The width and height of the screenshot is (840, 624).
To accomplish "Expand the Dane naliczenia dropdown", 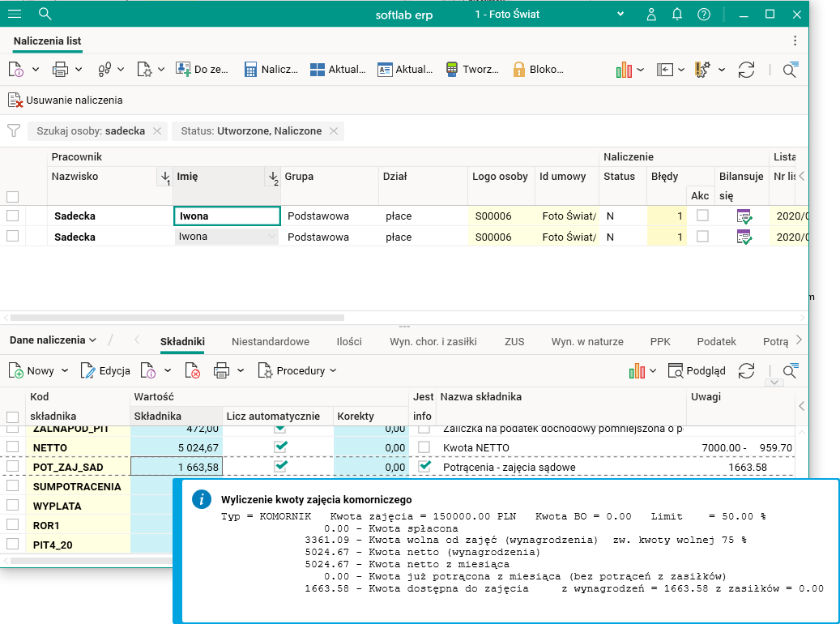I will pos(53,340).
